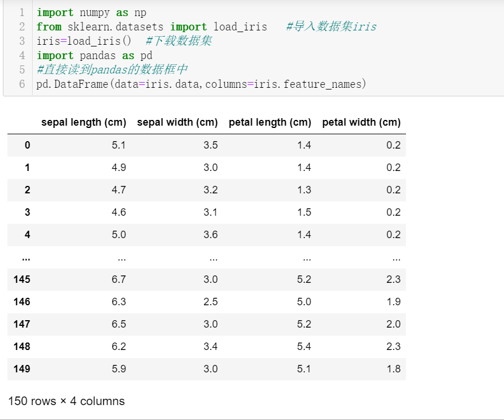Click sepal length value 5.0 in row 4
This screenshot has width=504, height=420.
tap(119, 235)
